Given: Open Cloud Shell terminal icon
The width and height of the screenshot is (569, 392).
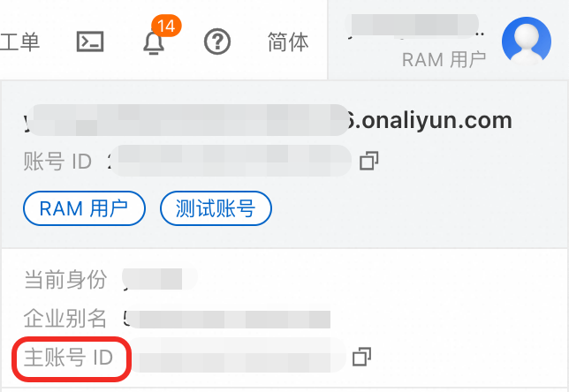Looking at the screenshot, I should coord(90,41).
